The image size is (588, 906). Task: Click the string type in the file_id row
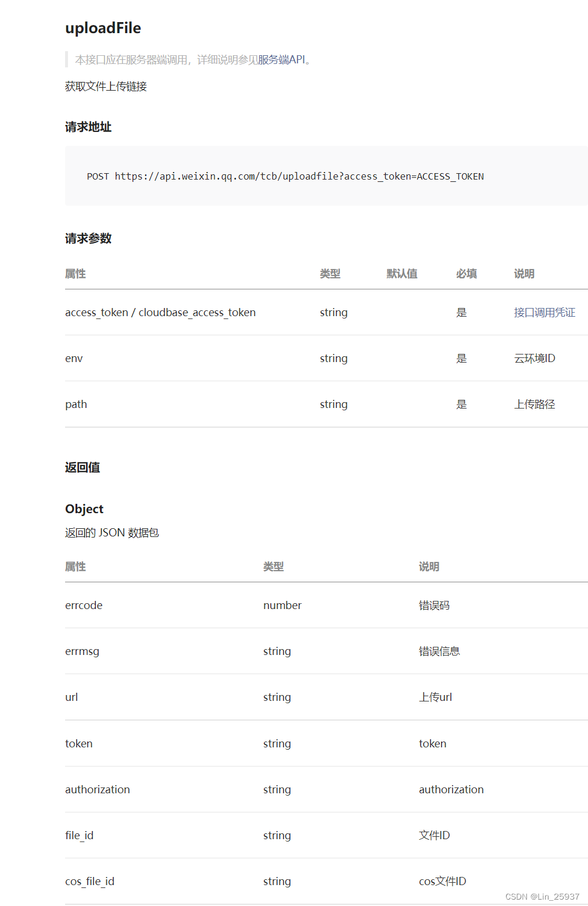[x=277, y=836]
